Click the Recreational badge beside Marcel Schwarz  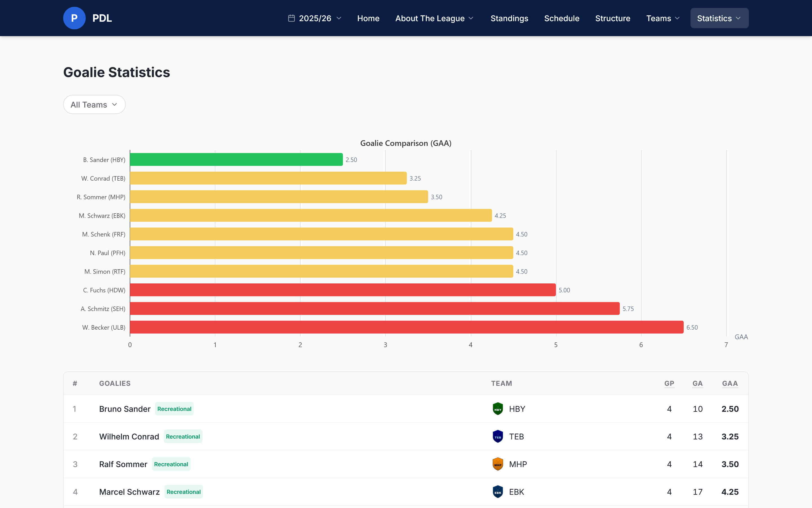pyautogui.click(x=184, y=492)
